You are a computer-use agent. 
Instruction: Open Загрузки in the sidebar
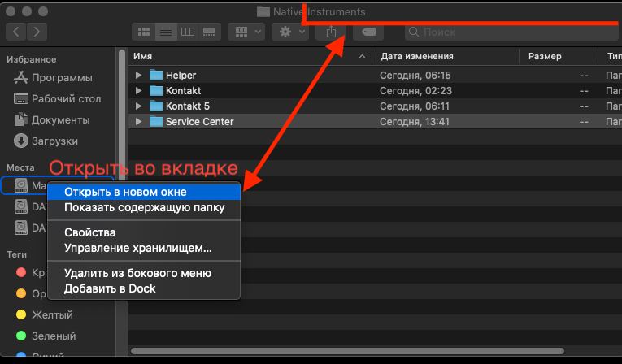54,141
